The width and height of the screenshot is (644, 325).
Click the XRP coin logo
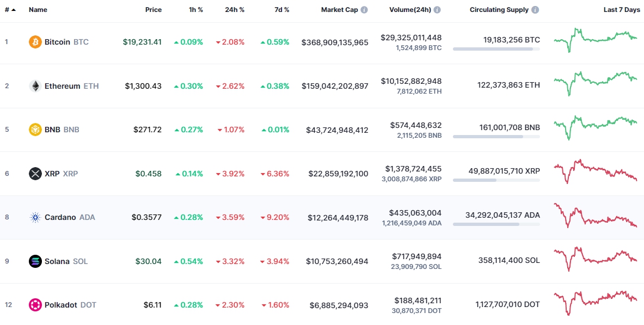tap(35, 174)
